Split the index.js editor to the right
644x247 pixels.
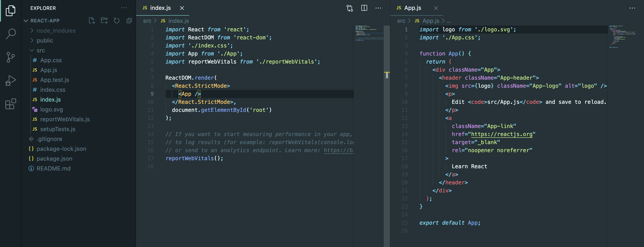(364, 8)
